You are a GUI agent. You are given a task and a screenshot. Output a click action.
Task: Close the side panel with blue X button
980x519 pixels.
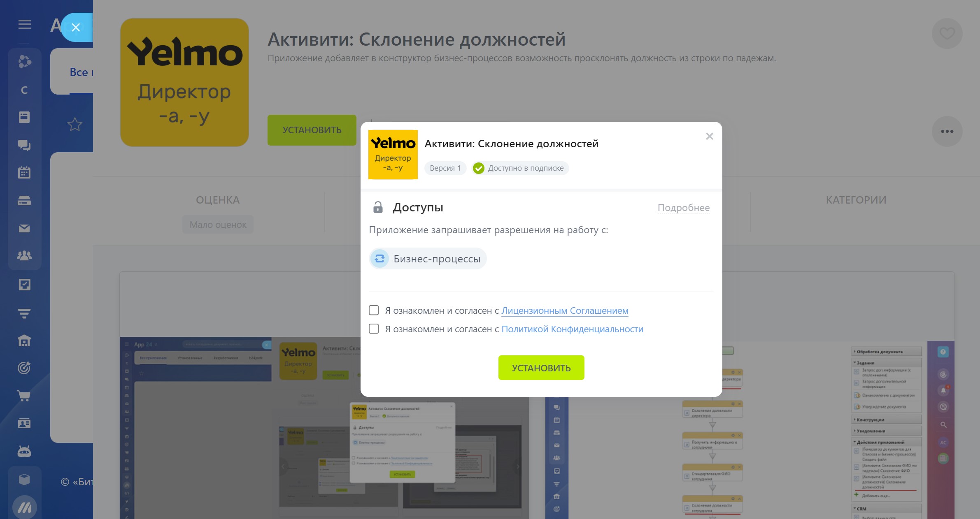76,27
